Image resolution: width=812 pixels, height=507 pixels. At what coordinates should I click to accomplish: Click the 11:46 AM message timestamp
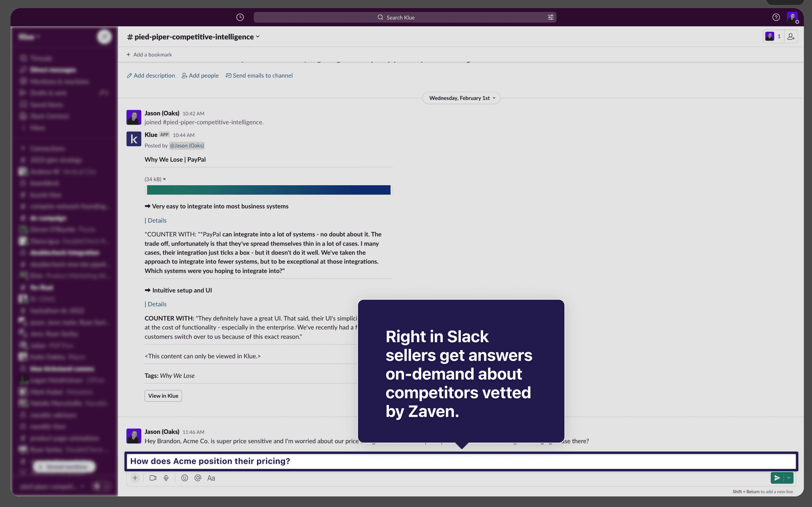pos(193,432)
